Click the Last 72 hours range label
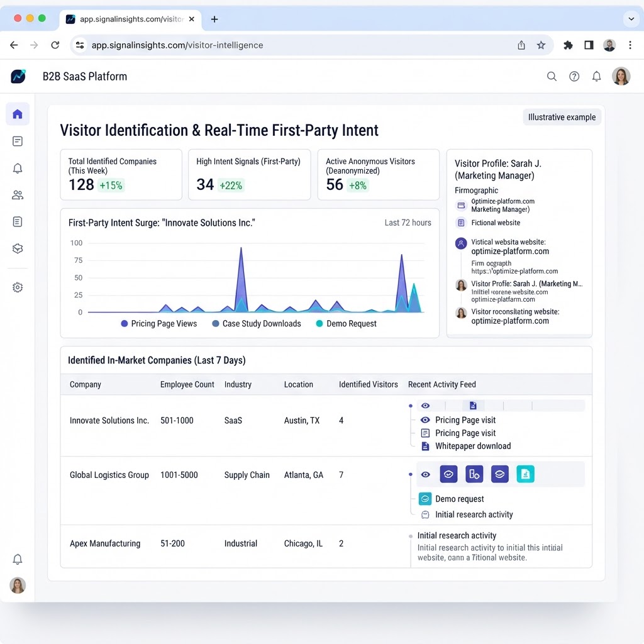This screenshot has width=644, height=644. coord(408,223)
